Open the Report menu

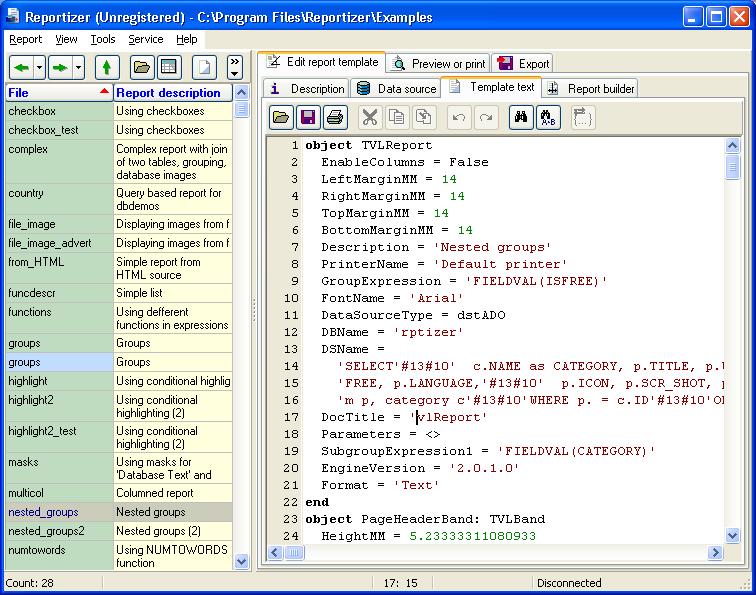pos(26,39)
